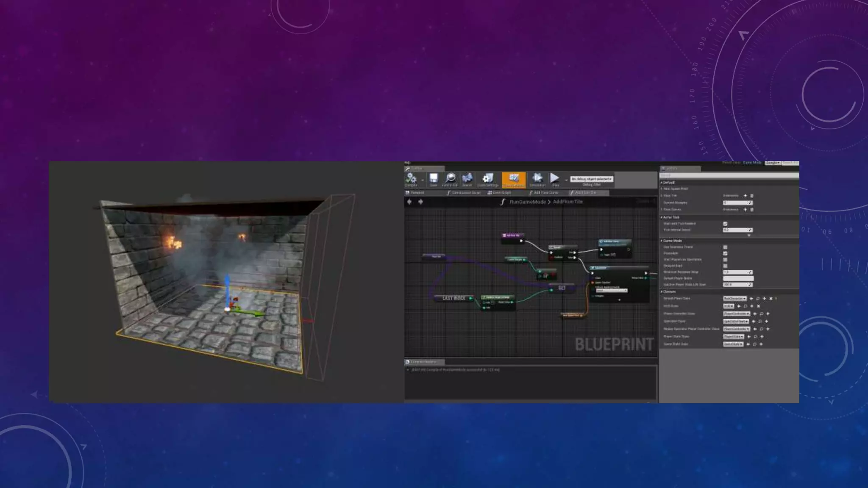Screen dimensions: 868x488
Task: Open Class Settings from the toolbar
Action: (x=488, y=179)
